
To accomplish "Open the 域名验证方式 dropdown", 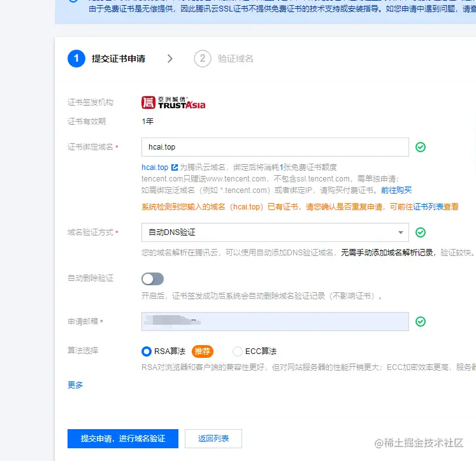I will 275,232.
